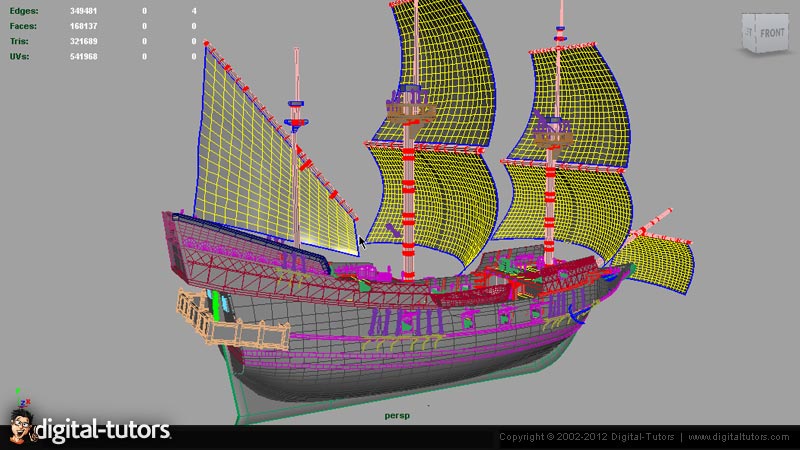800x450 pixels.
Task: Click the XYZ axis indicator in viewport corner
Action: 17,397
